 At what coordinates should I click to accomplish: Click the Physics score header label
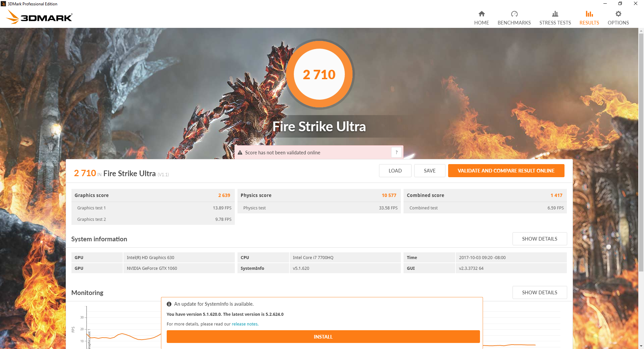(256, 195)
